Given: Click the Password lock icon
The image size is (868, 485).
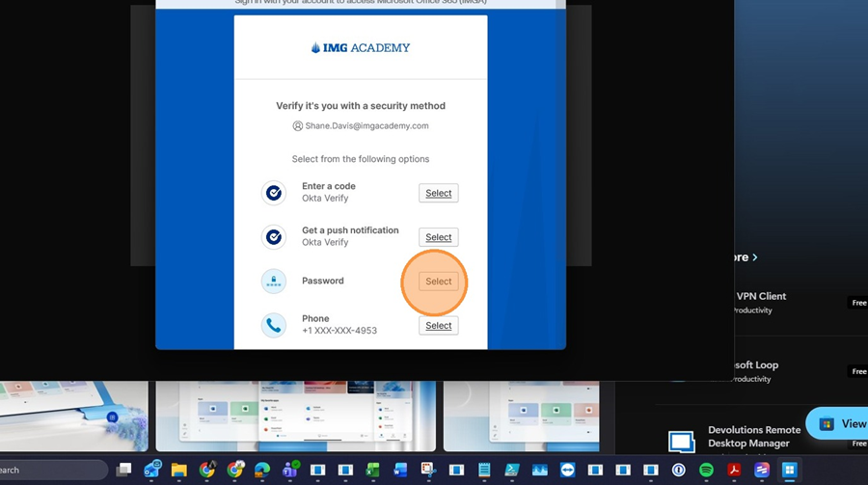Looking at the screenshot, I should (x=274, y=282).
